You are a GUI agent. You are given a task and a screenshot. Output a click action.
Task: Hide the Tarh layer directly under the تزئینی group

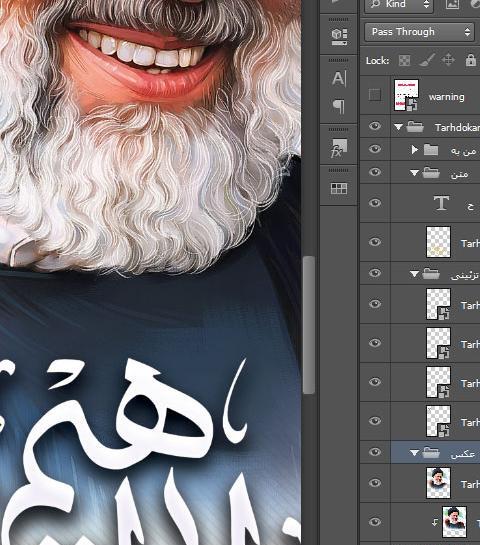coord(375,304)
